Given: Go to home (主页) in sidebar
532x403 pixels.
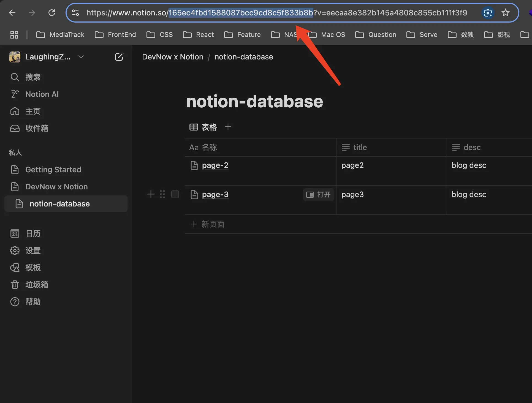Looking at the screenshot, I should (x=15, y=111).
